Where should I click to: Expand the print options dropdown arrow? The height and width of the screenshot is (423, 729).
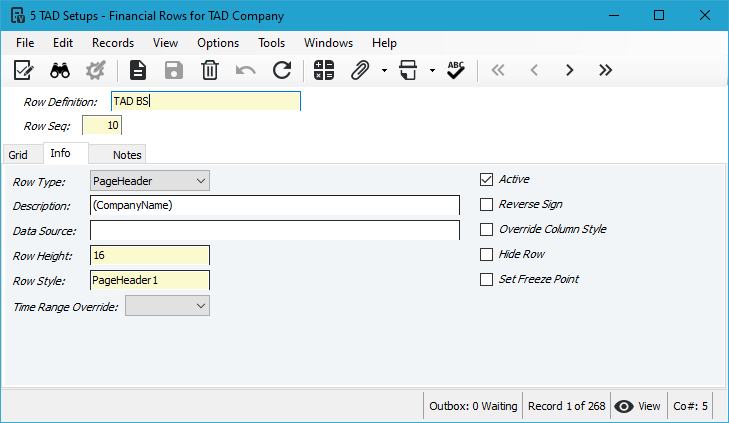click(x=432, y=71)
